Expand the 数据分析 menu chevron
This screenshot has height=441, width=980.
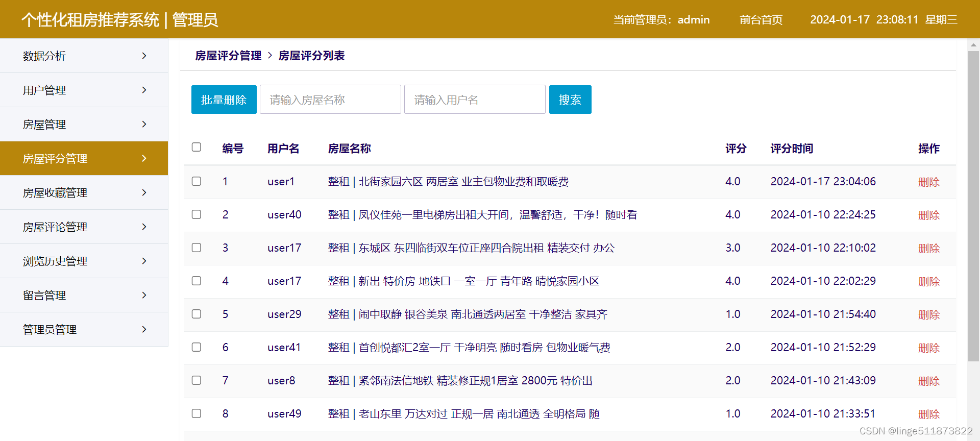(x=144, y=56)
